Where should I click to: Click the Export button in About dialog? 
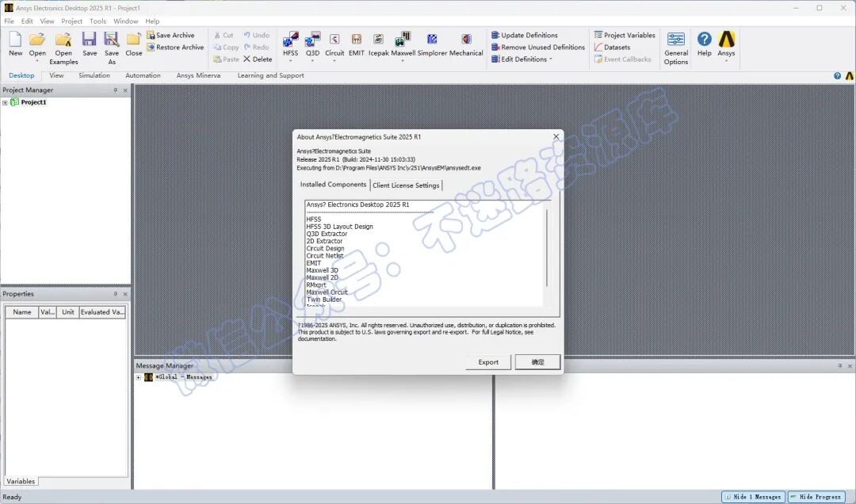click(x=488, y=362)
